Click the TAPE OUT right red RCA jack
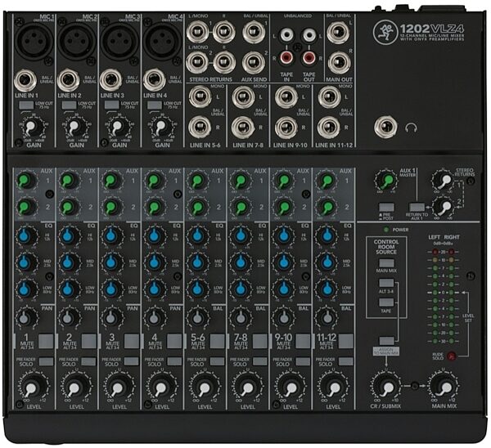Viewport: 491px width, 448px height. (x=309, y=57)
